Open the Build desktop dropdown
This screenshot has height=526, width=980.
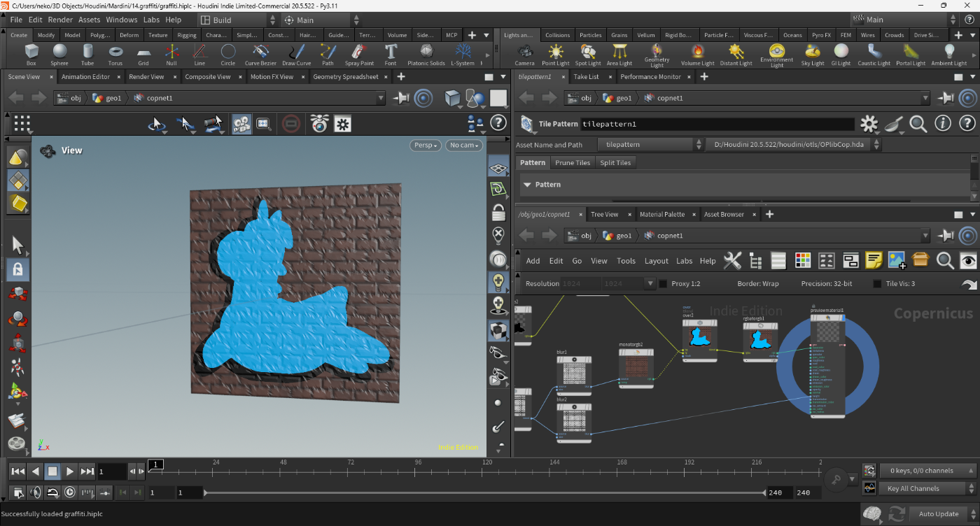pos(238,20)
